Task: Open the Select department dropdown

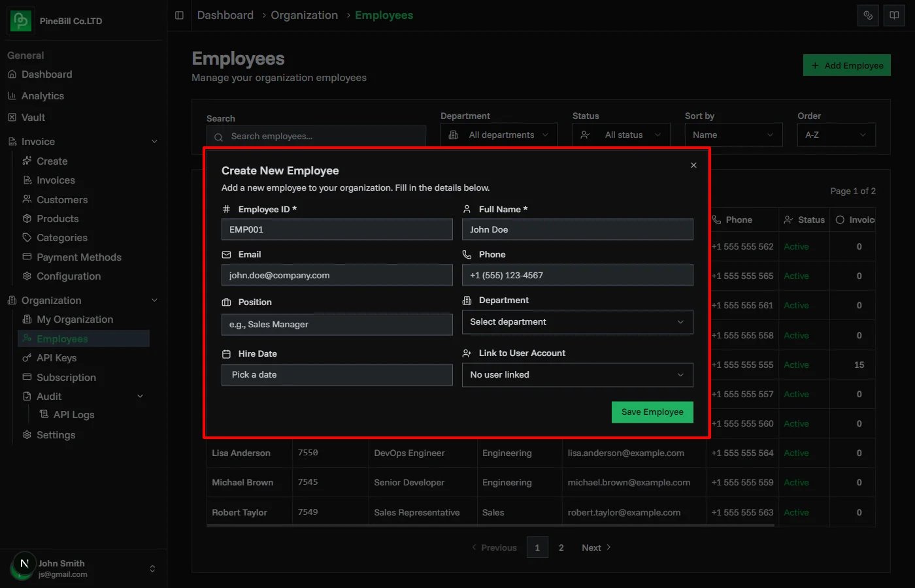Action: pyautogui.click(x=577, y=321)
